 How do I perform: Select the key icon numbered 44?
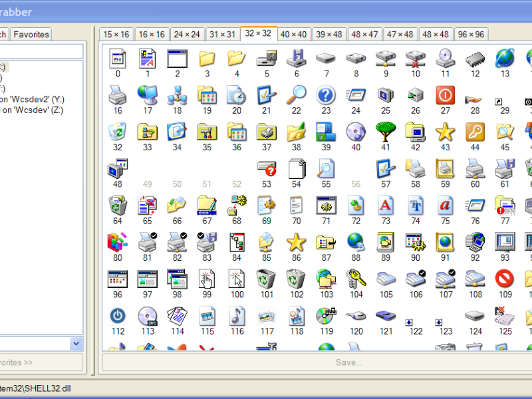(x=475, y=132)
